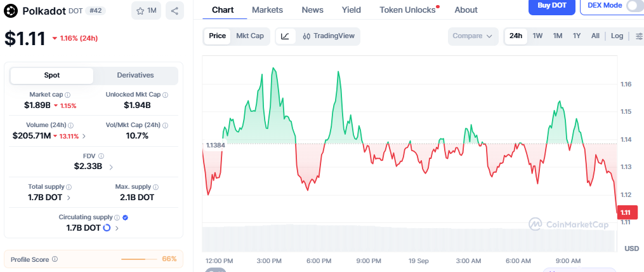Switch chart to Mkt Cap view
This screenshot has width=644, height=272.
250,36
